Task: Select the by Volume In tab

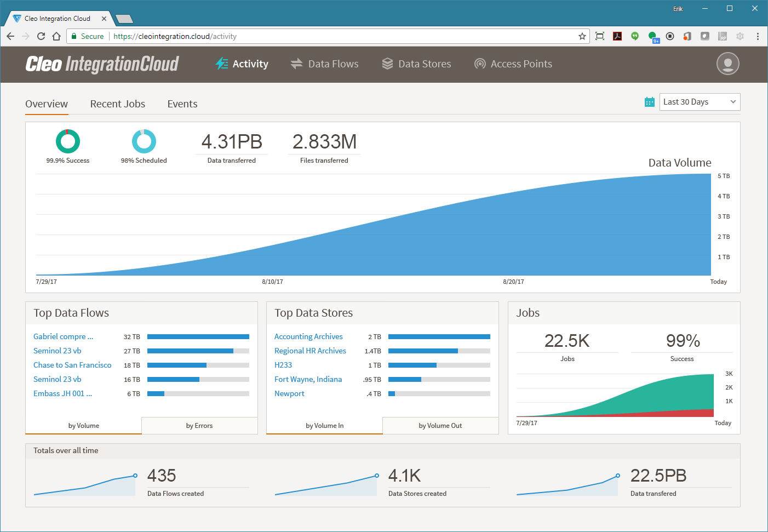Action: [x=325, y=426]
